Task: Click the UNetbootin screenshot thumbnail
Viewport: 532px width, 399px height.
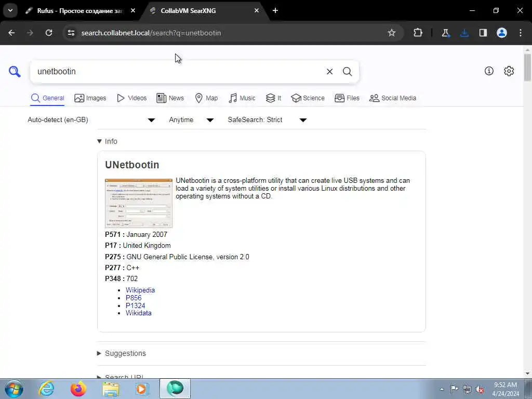Action: click(x=139, y=203)
